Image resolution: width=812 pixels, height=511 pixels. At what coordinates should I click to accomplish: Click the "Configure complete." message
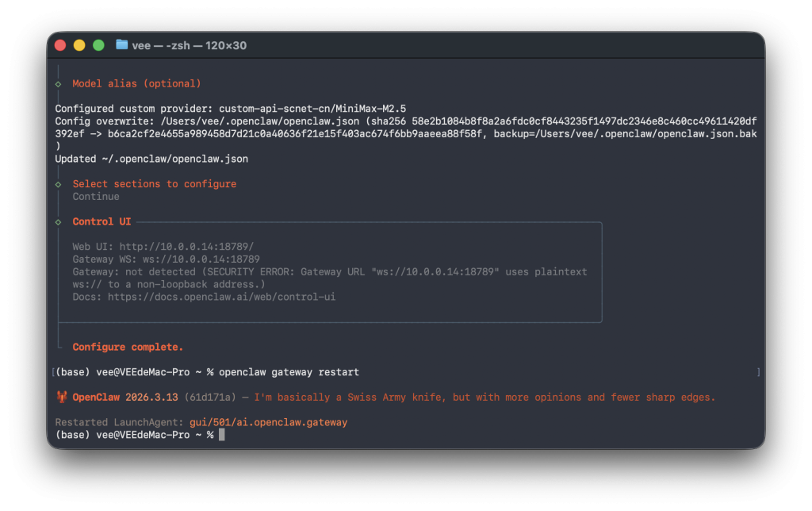click(x=128, y=347)
